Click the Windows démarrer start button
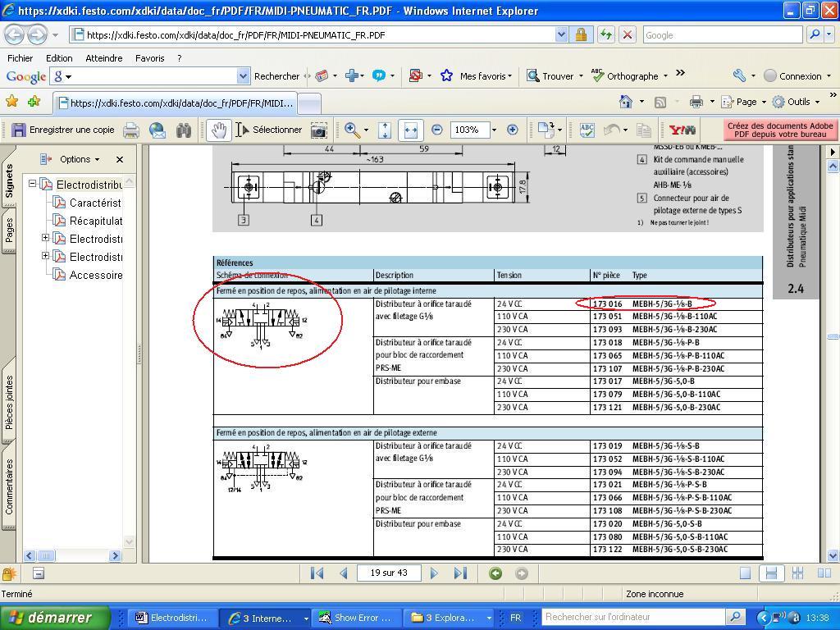This screenshot has width=840, height=630. (x=55, y=617)
